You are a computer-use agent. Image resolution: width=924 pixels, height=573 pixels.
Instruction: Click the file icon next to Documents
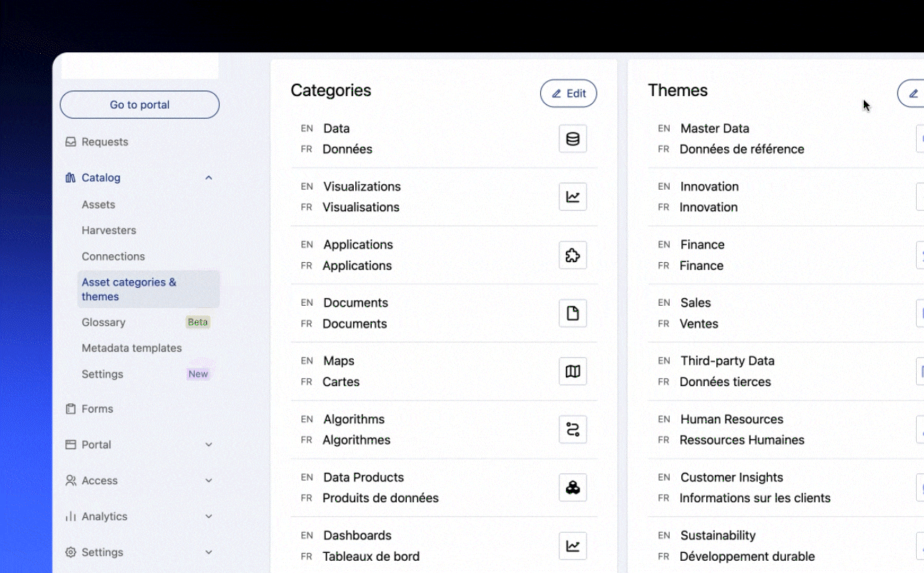[x=572, y=313]
